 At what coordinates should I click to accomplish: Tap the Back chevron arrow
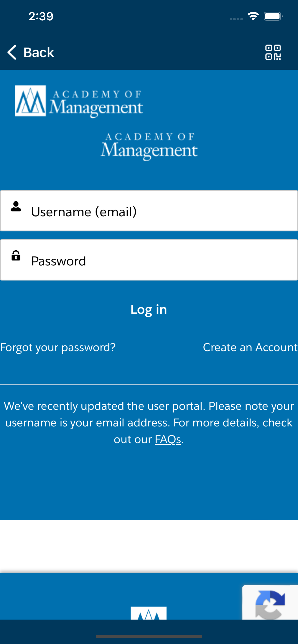12,52
